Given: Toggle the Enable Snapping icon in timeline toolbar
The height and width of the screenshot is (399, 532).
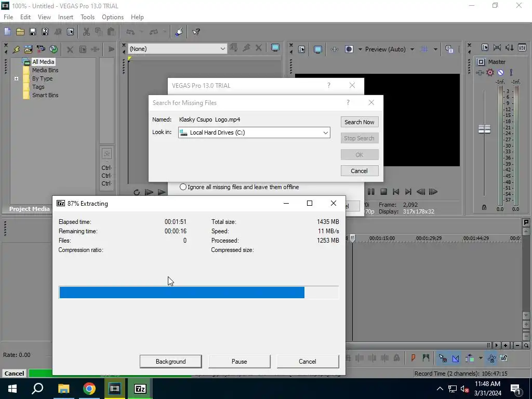Looking at the screenshot, I should tap(443, 358).
